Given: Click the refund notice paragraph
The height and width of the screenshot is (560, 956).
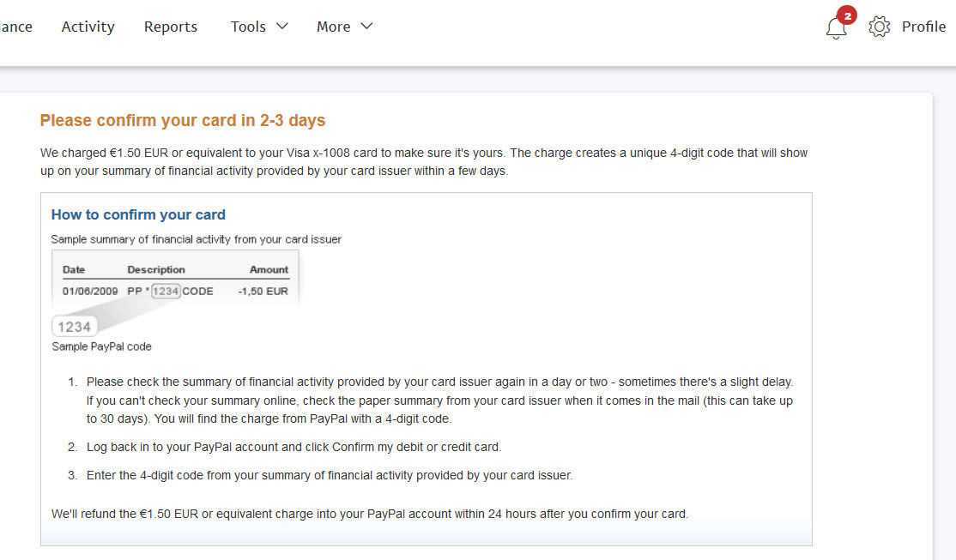Looking at the screenshot, I should click(370, 514).
